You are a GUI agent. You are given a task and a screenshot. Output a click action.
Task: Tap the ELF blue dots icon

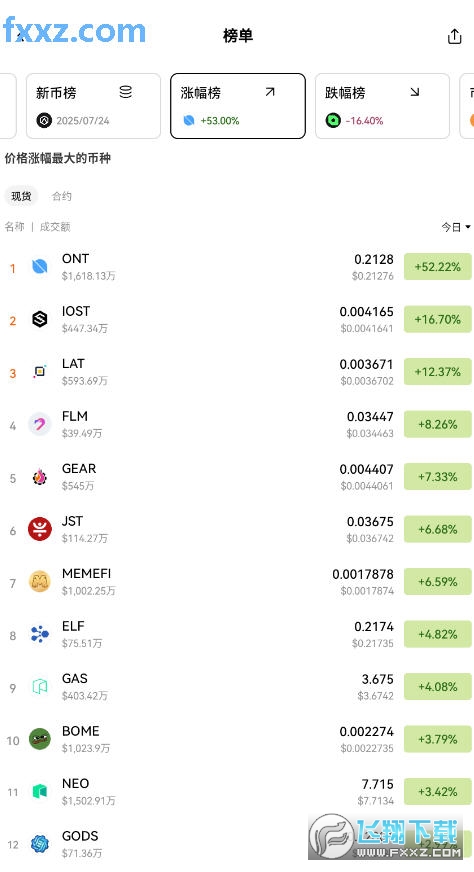pyautogui.click(x=40, y=634)
